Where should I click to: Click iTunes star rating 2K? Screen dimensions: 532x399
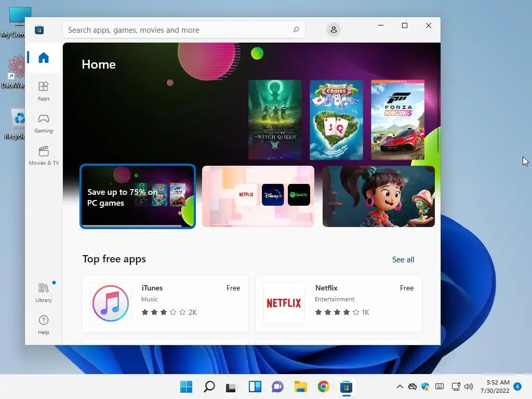169,312
